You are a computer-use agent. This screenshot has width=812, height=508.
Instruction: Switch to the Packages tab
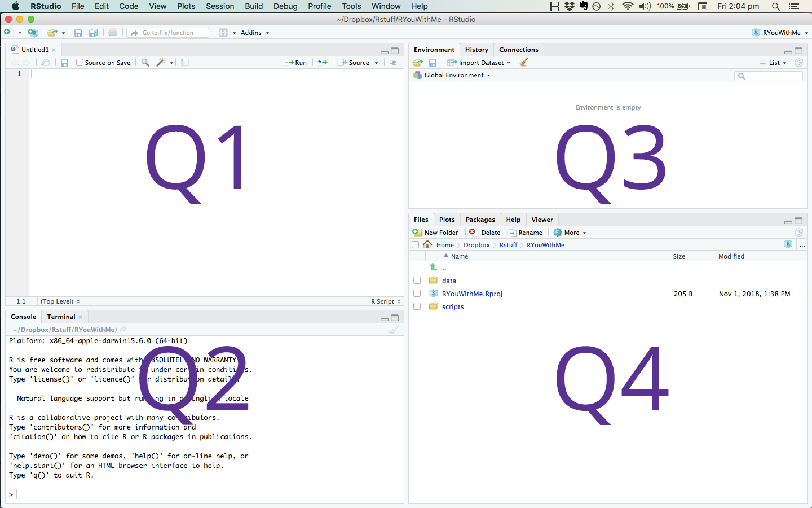tap(480, 220)
